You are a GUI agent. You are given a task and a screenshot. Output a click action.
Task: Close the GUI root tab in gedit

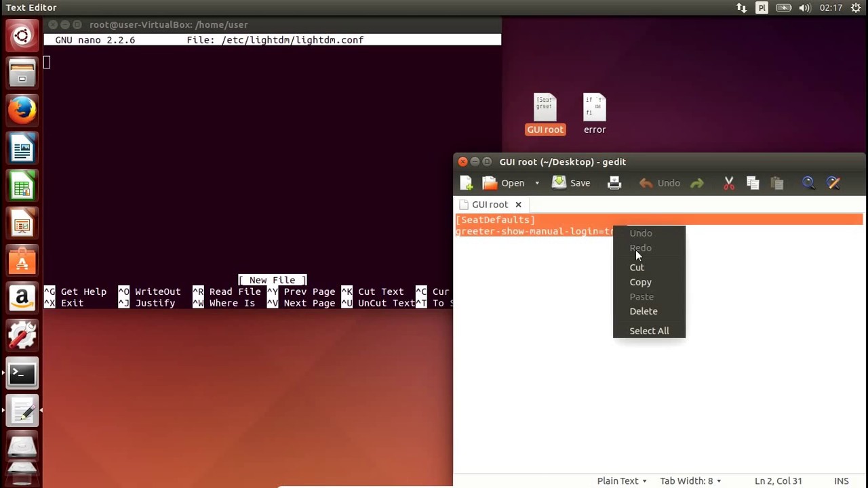(518, 205)
